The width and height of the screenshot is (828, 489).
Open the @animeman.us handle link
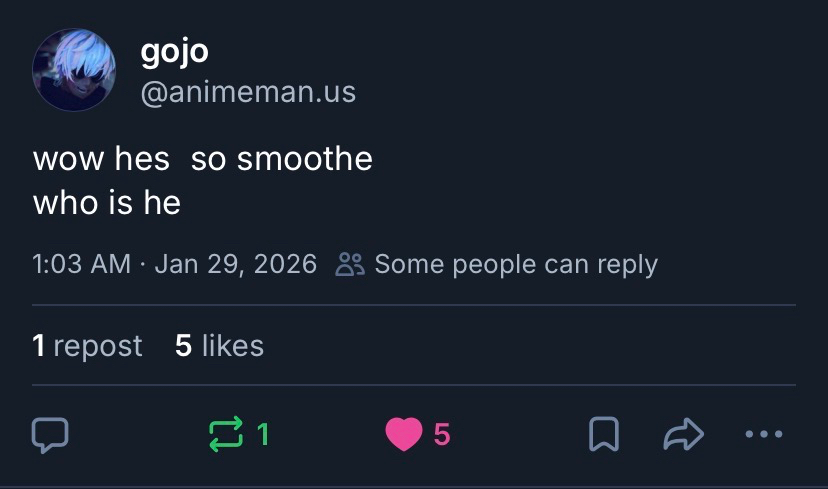pyautogui.click(x=248, y=93)
